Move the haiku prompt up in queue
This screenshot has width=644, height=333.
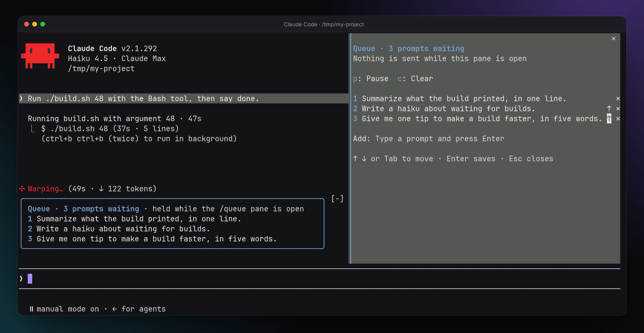[609, 109]
